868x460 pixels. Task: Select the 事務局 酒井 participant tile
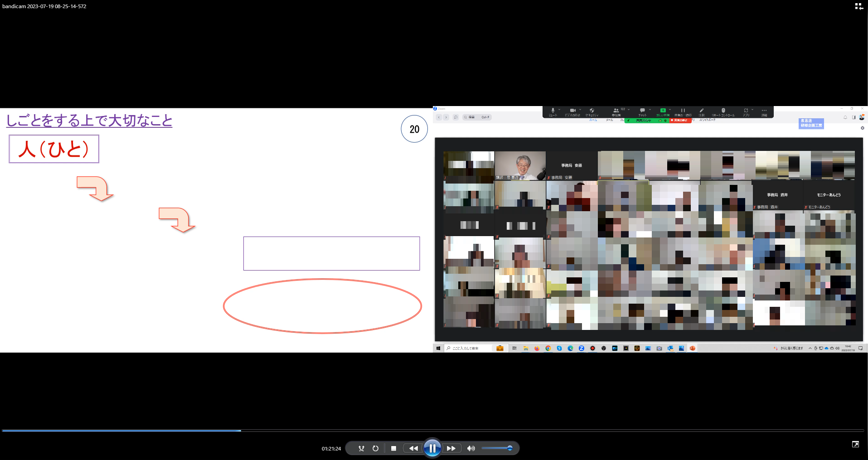pos(777,195)
